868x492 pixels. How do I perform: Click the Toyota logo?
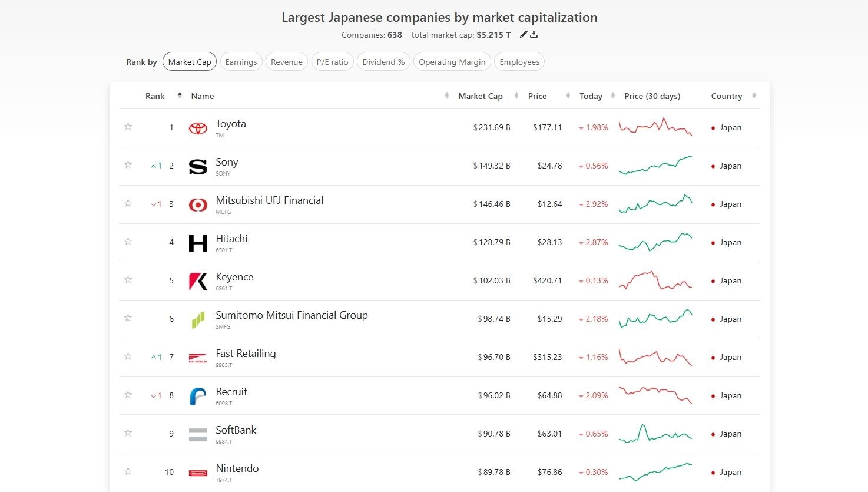click(x=198, y=128)
